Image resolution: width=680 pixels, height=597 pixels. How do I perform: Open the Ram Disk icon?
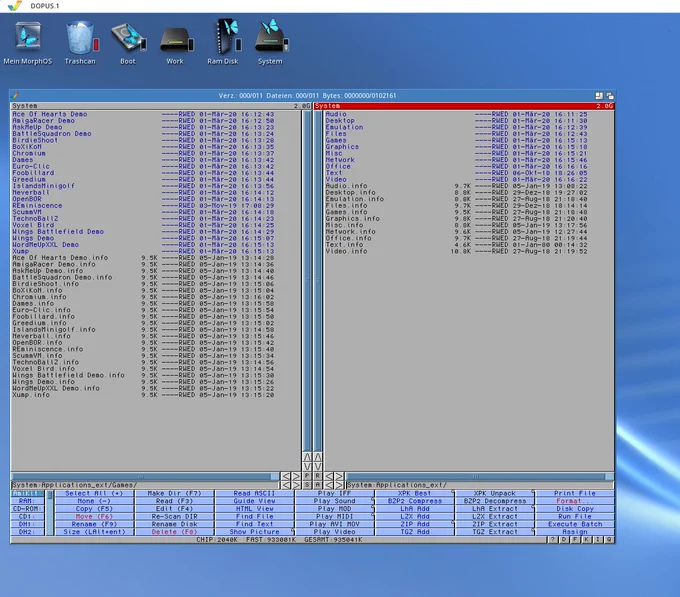point(223,42)
